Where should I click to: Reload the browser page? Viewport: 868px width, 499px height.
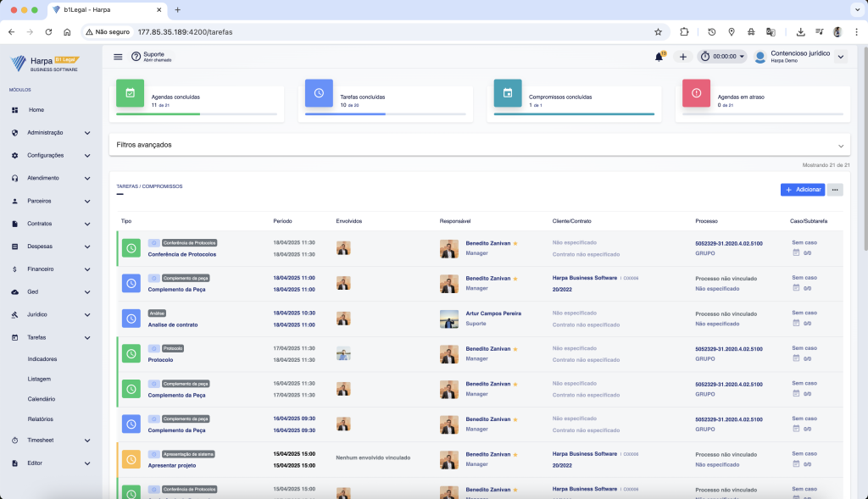coord(48,32)
